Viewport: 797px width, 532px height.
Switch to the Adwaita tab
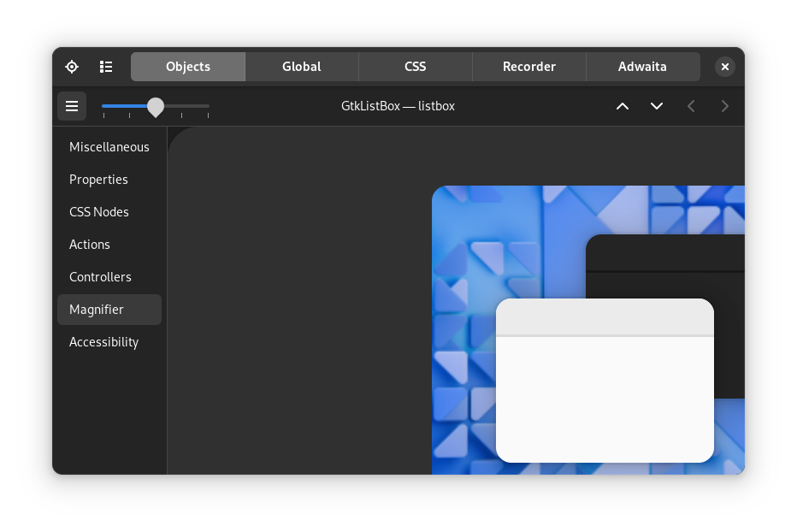point(642,66)
